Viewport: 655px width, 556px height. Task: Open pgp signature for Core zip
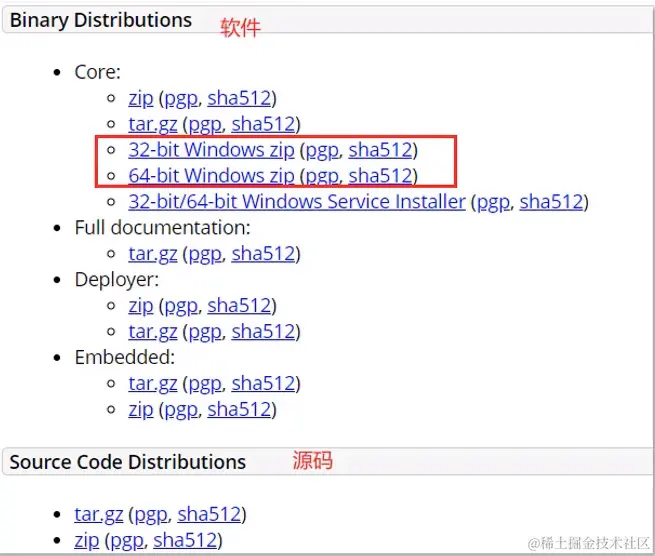point(181,99)
